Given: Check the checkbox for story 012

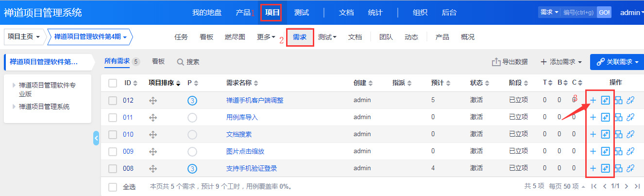Looking at the screenshot, I should [113, 101].
